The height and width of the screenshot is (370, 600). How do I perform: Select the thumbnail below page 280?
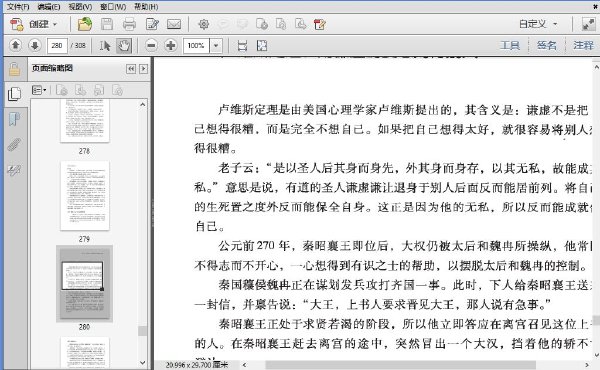point(85,352)
